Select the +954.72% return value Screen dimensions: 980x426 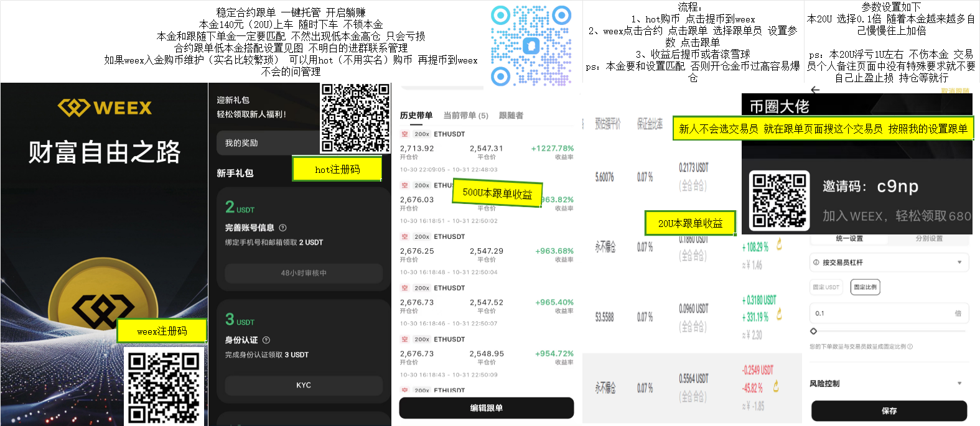(x=554, y=353)
